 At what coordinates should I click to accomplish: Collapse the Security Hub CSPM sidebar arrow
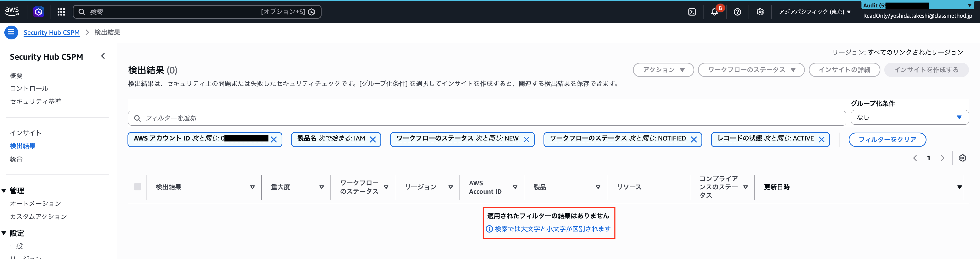pyautogui.click(x=103, y=56)
